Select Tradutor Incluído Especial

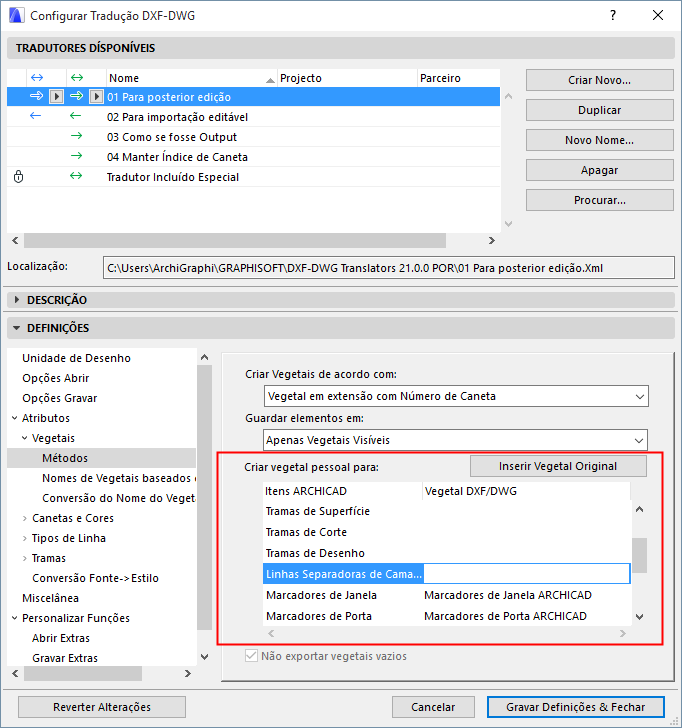pyautogui.click(x=253, y=177)
